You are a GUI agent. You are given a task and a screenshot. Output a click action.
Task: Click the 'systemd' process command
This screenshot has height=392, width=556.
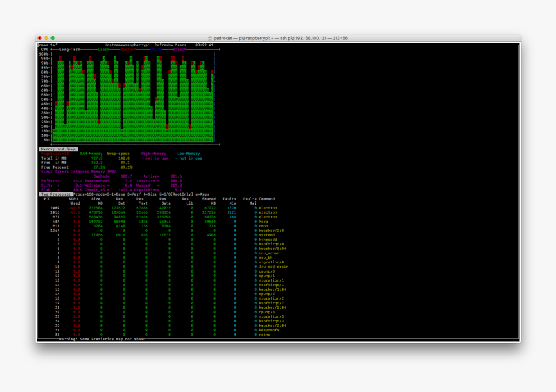click(x=266, y=235)
